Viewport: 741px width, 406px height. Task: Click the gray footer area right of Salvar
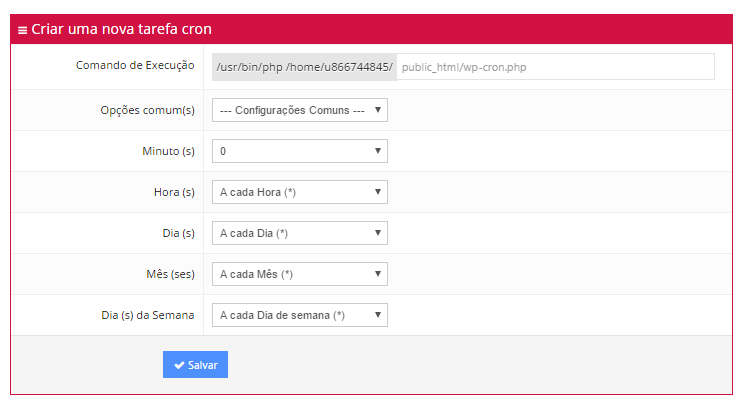tap(480, 365)
